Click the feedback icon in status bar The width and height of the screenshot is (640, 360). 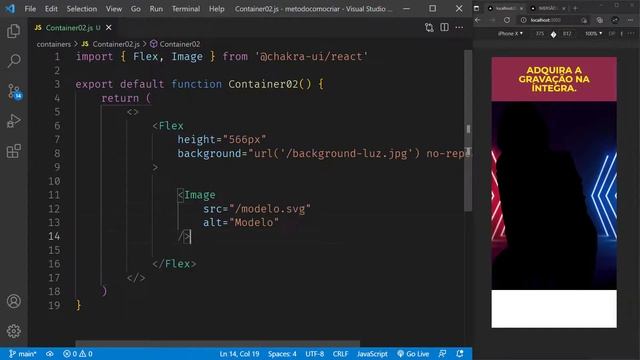[x=442, y=354]
